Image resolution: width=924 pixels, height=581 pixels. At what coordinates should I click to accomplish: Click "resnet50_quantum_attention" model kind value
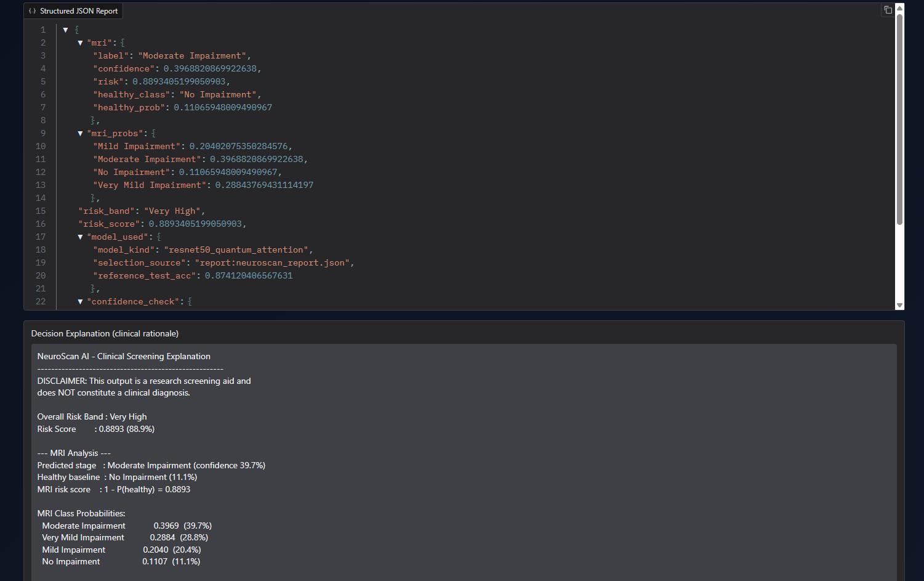(x=236, y=250)
